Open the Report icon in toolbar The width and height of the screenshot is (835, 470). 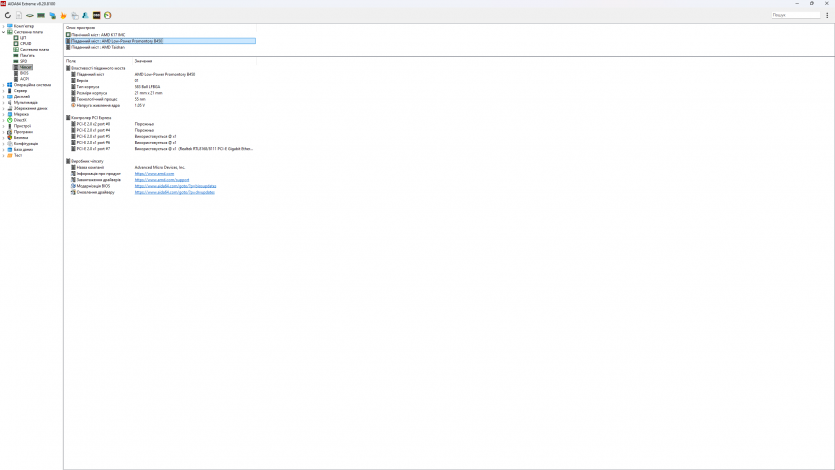19,15
